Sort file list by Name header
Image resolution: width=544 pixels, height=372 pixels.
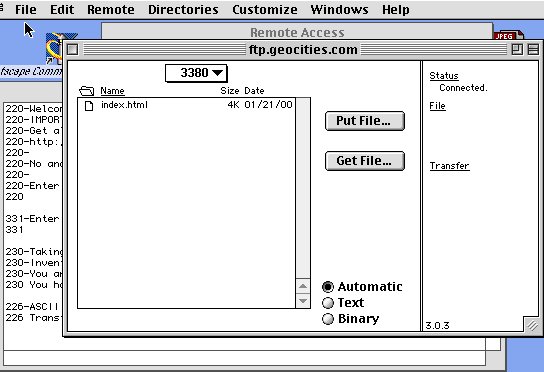pyautogui.click(x=112, y=91)
